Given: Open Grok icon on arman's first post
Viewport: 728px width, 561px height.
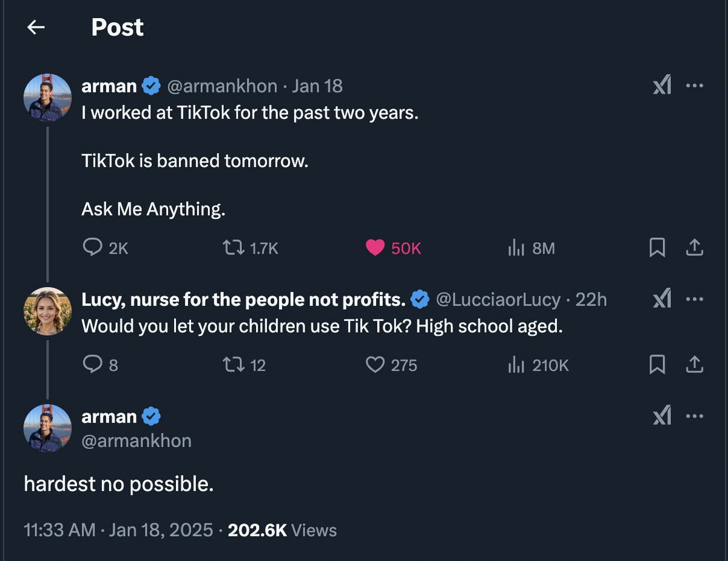Looking at the screenshot, I should coord(662,86).
